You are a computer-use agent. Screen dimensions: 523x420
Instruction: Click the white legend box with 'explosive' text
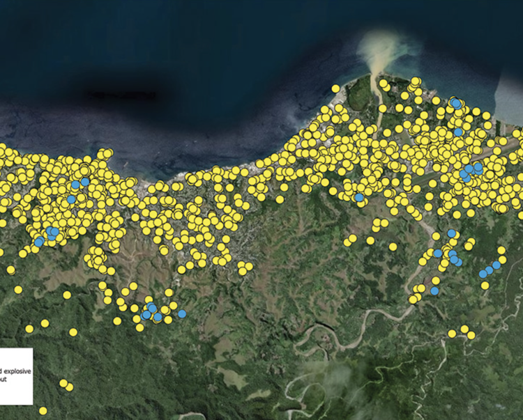tap(16, 375)
